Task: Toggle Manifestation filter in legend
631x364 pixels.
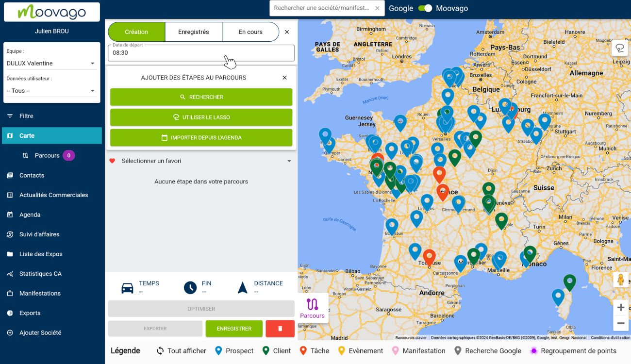Action: coord(418,351)
